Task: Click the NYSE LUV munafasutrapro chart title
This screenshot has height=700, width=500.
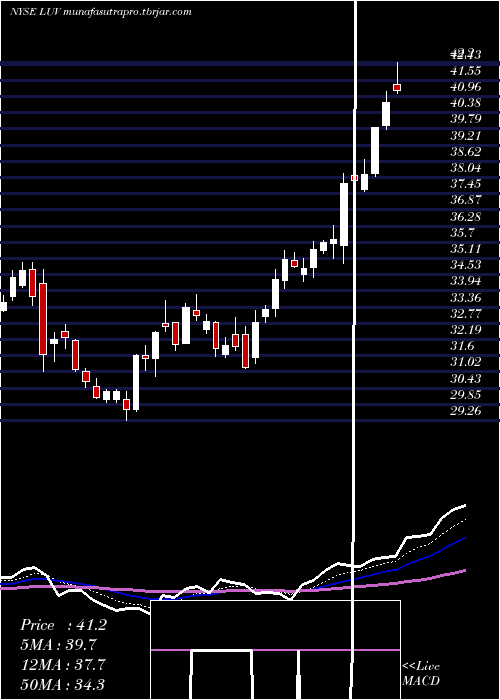Action: 100,11
